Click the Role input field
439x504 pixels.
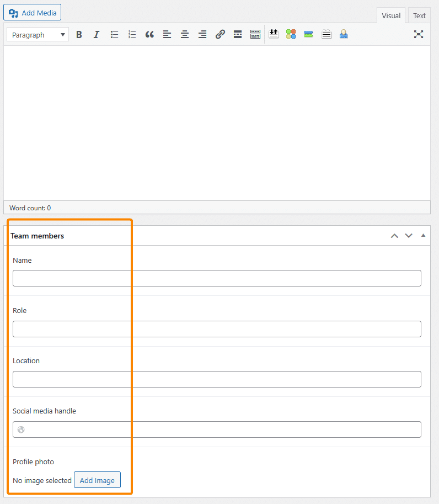coord(217,329)
